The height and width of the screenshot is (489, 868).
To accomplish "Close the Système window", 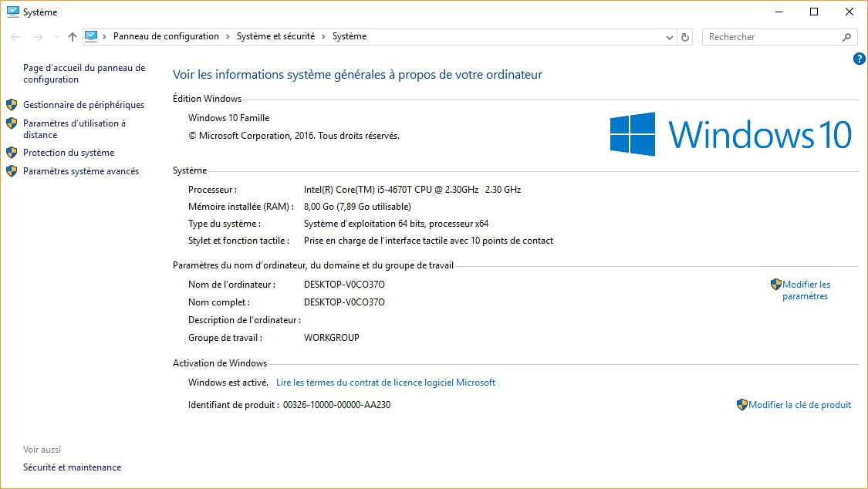I will 849,12.
